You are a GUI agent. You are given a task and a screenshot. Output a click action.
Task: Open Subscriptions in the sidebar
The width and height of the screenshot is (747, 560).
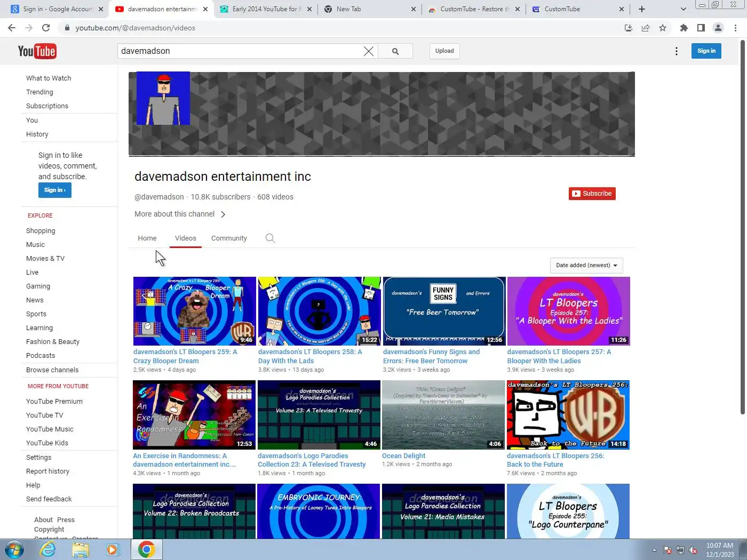47,106
